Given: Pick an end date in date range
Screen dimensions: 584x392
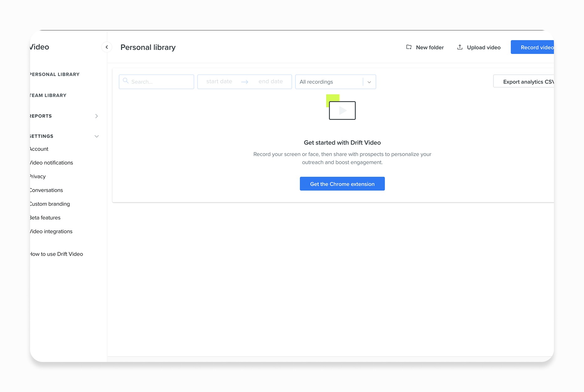Looking at the screenshot, I should tap(270, 81).
